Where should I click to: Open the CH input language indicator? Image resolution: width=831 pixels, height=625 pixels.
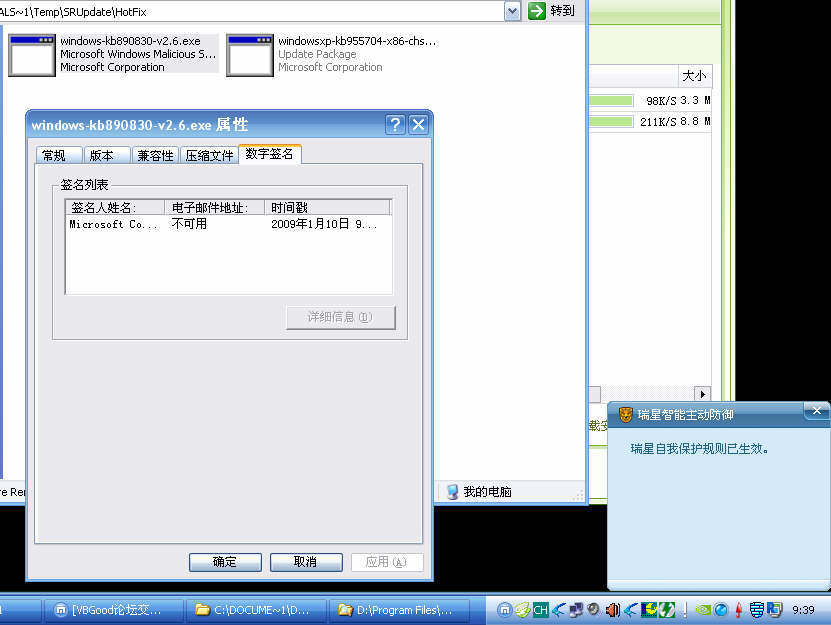(540, 610)
